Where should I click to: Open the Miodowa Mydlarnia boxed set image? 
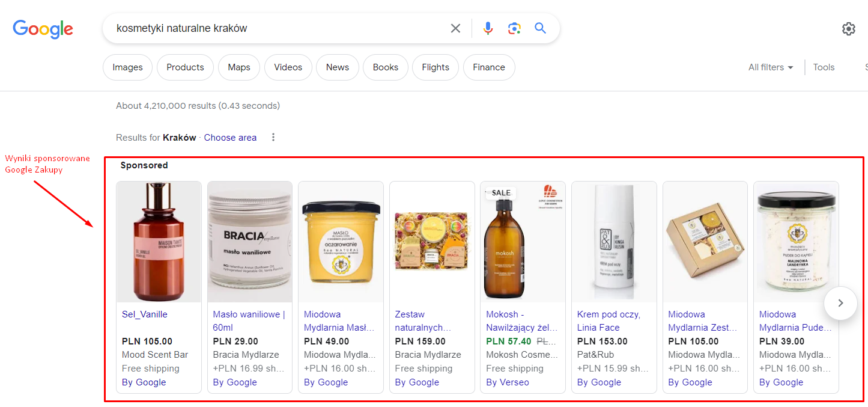(x=705, y=242)
